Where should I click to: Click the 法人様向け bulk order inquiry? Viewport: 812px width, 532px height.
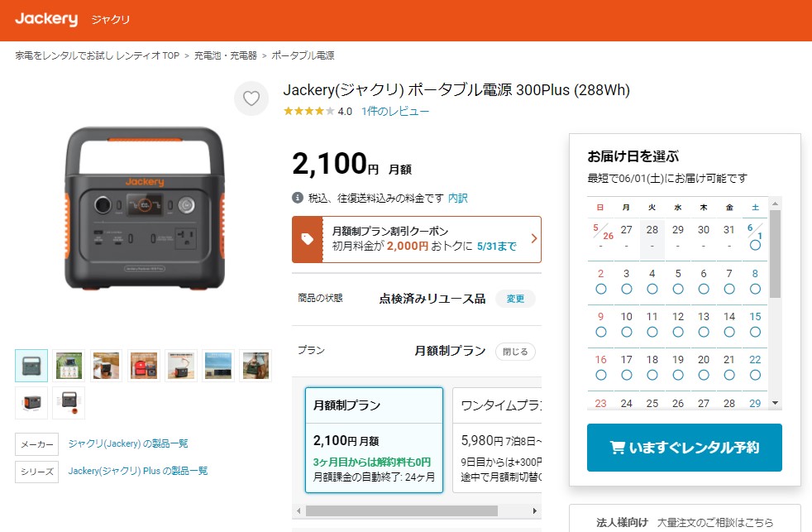tap(685, 521)
